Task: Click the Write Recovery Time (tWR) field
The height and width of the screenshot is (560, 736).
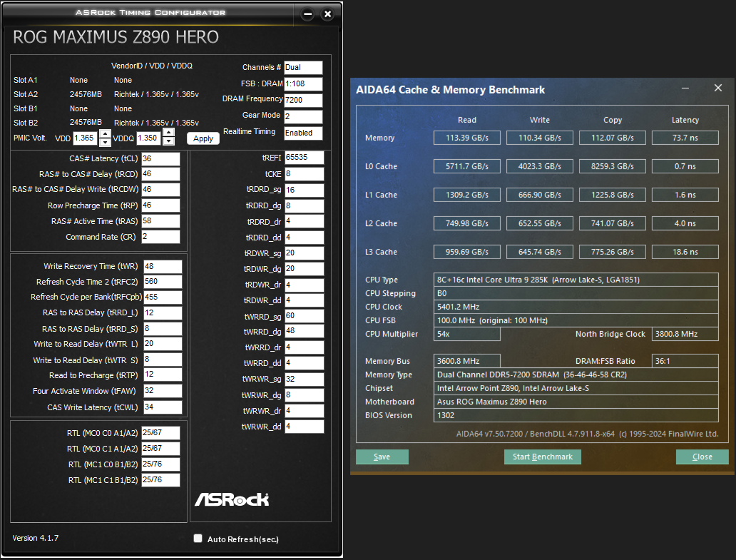Action: point(163,267)
